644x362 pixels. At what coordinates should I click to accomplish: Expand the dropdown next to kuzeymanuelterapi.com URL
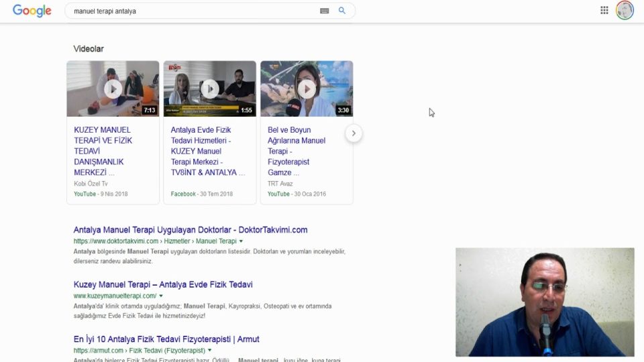coord(161,296)
